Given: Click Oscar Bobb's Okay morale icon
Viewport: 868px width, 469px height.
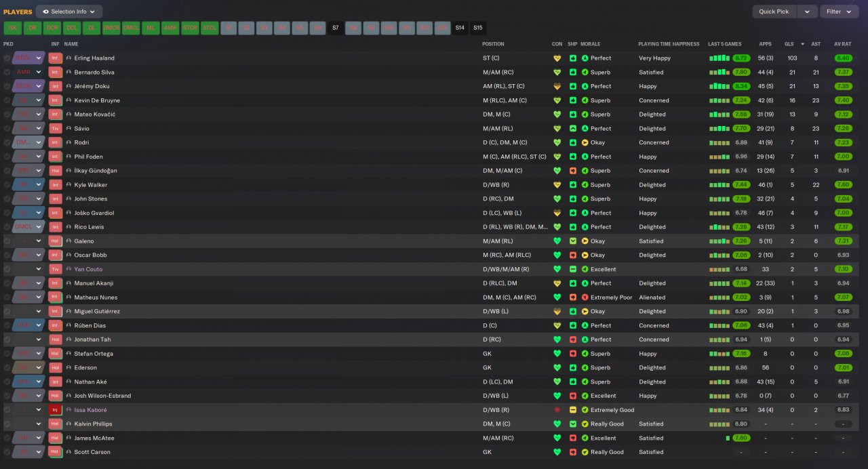Looking at the screenshot, I should pos(585,256).
